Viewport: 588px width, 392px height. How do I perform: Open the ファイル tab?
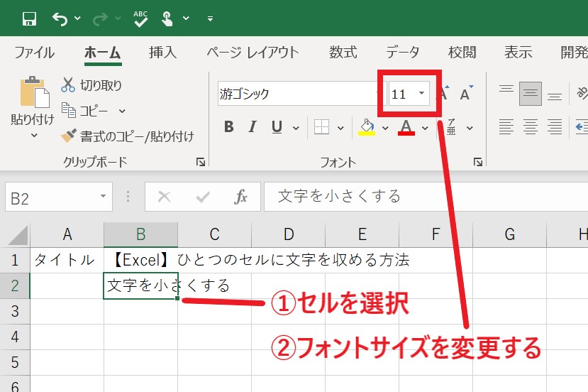pyautogui.click(x=35, y=52)
